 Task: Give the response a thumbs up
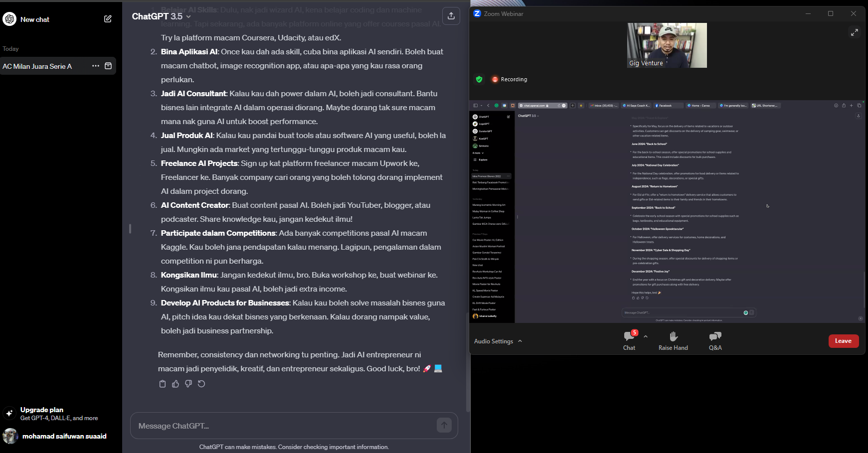click(175, 384)
